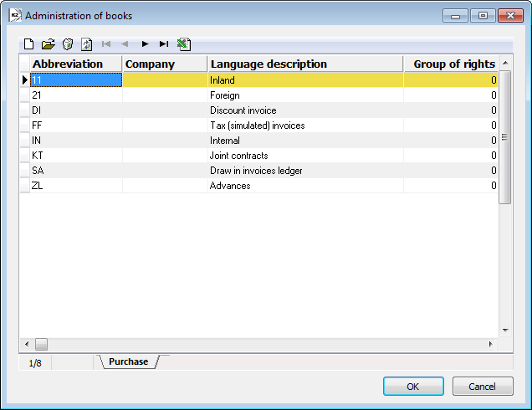This screenshot has width=532, height=410.
Task: Select abbreviation cell 21
Action: tap(76, 95)
